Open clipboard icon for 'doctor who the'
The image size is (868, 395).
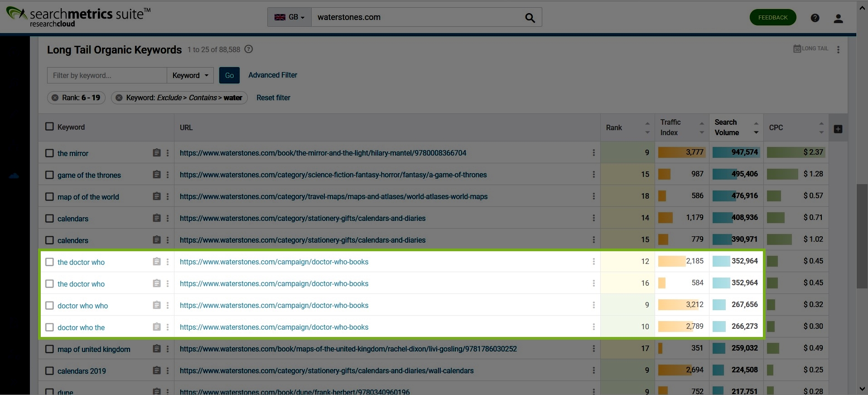[x=157, y=327]
